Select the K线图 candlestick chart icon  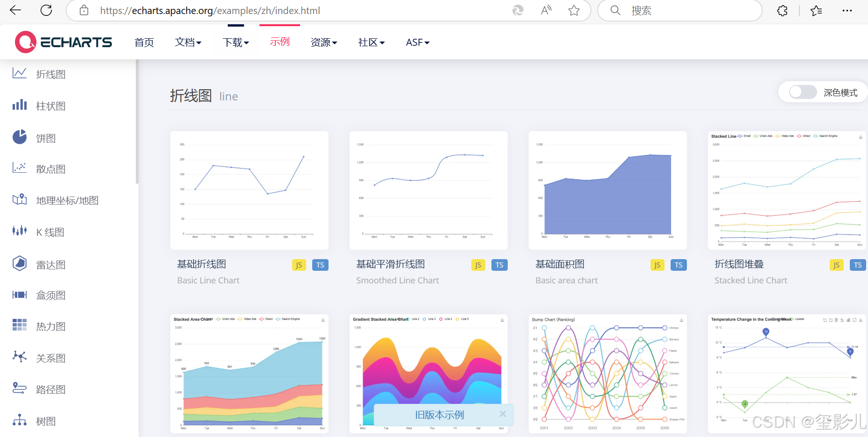click(19, 232)
